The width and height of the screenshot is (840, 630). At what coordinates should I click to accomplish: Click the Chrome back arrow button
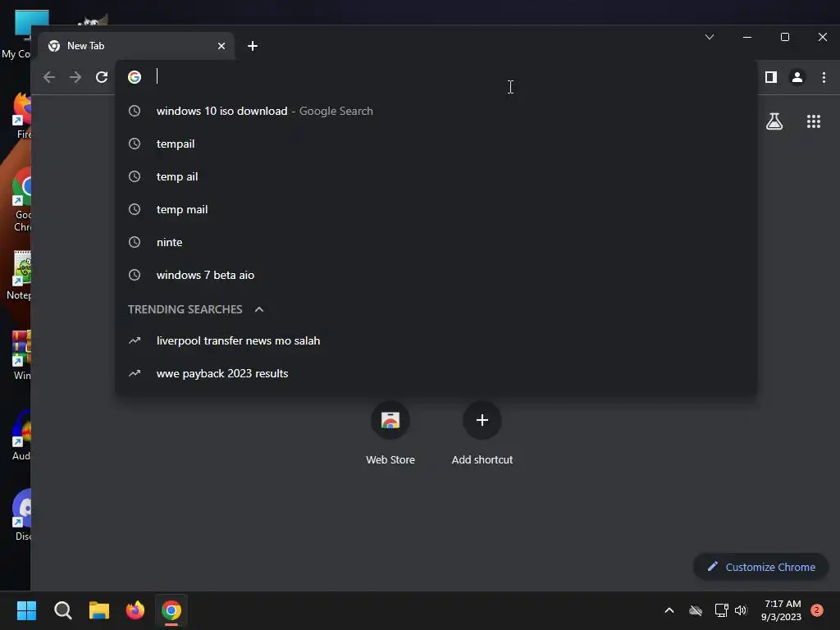(x=49, y=77)
